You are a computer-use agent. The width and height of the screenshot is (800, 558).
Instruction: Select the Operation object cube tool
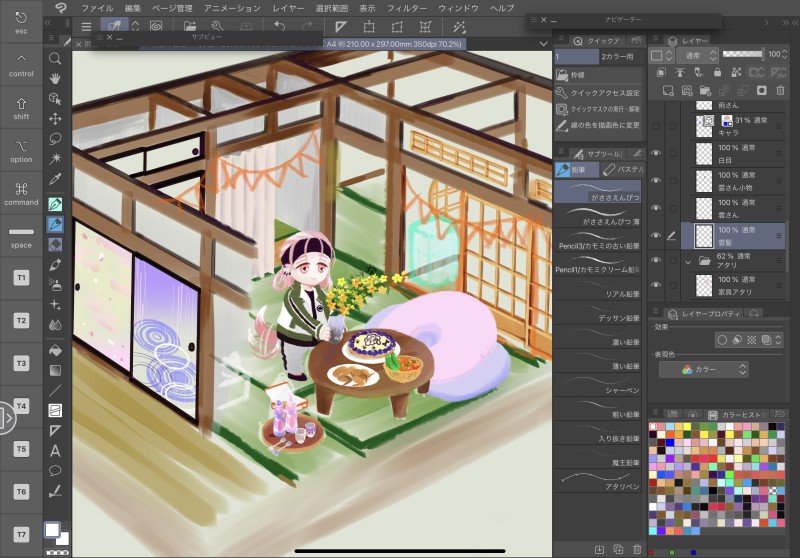[x=55, y=98]
